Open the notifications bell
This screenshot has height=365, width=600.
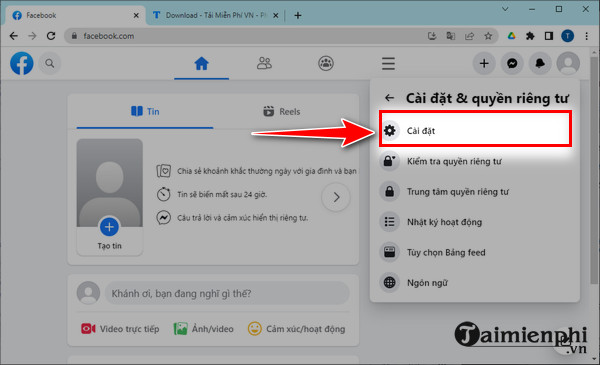(540, 64)
